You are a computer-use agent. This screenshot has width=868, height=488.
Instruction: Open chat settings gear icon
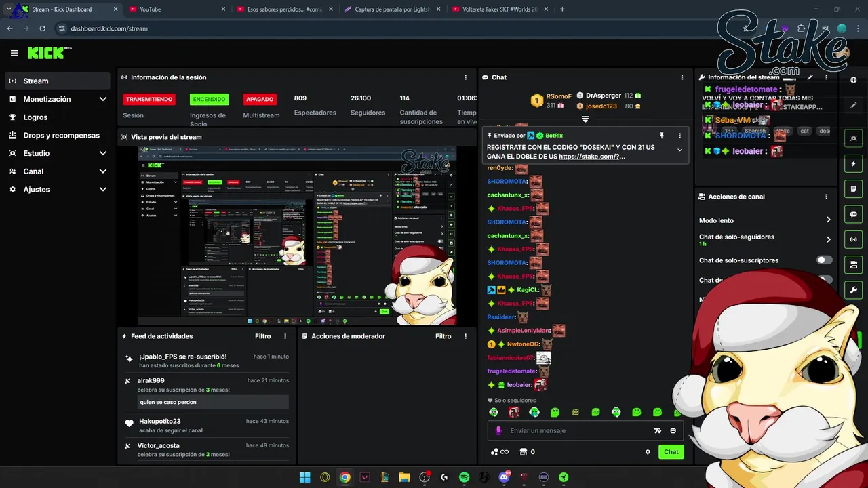click(x=648, y=452)
